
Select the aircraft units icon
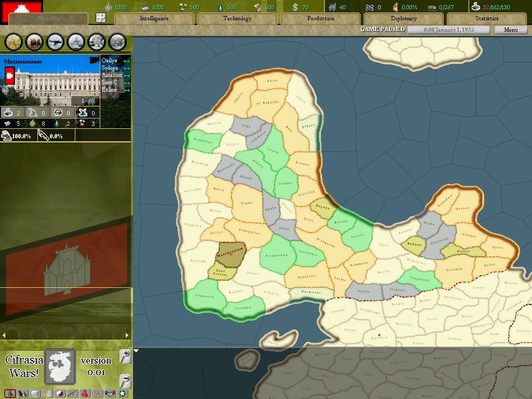click(55, 42)
